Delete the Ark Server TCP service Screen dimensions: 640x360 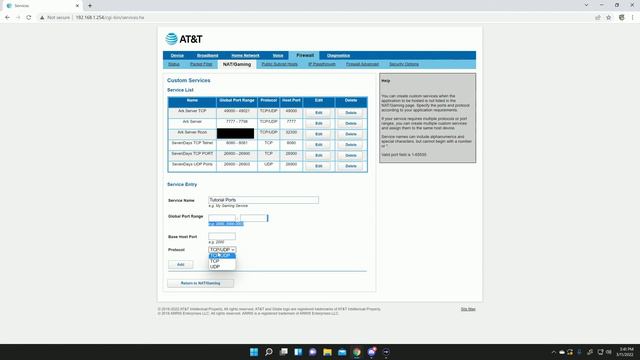tap(351, 113)
